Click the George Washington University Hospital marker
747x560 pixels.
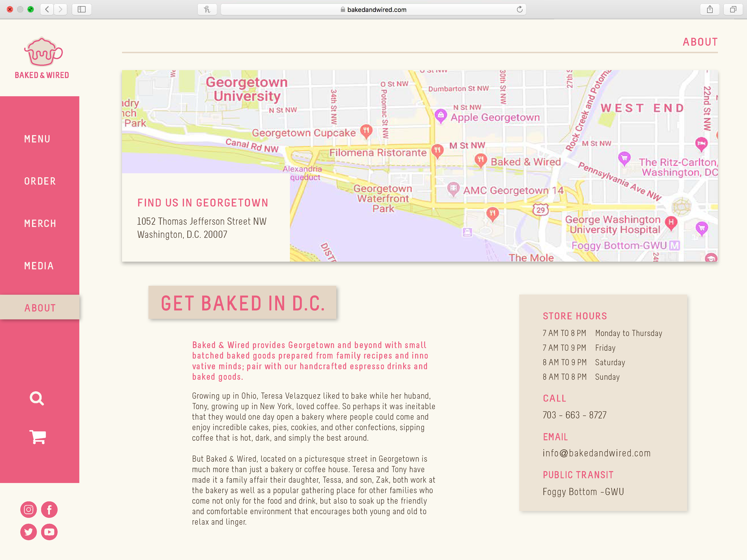click(x=671, y=223)
